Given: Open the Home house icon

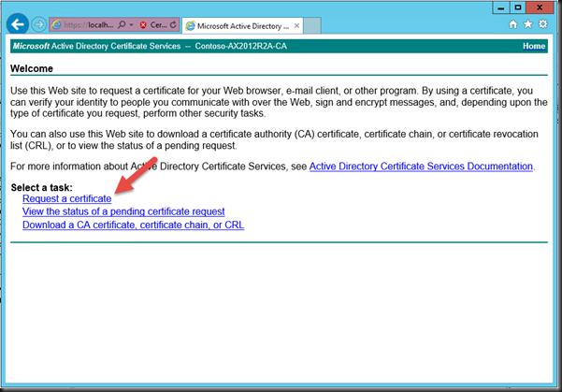Looking at the screenshot, I should click(x=513, y=24).
